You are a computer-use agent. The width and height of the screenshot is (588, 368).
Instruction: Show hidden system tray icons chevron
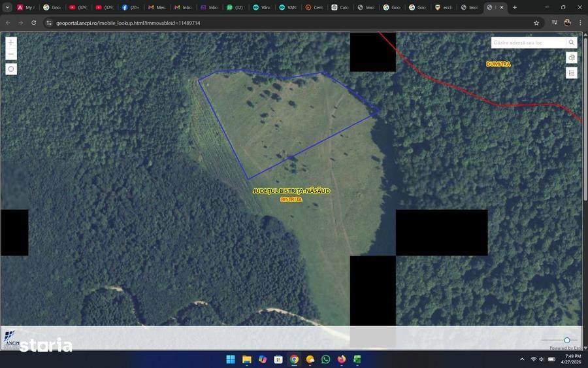point(522,360)
